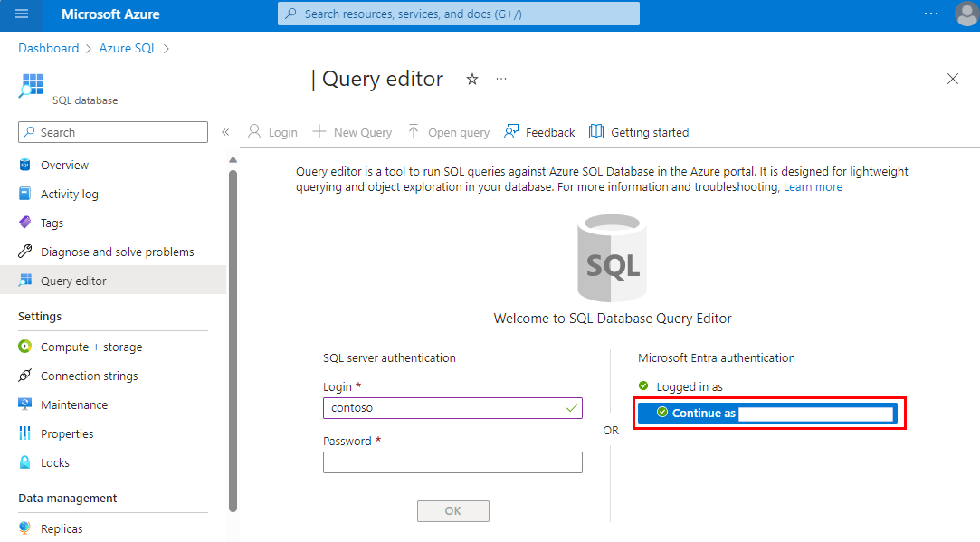Screen dimensions: 980x542
Task: Click the Microsoft Azure home title
Action: (110, 14)
